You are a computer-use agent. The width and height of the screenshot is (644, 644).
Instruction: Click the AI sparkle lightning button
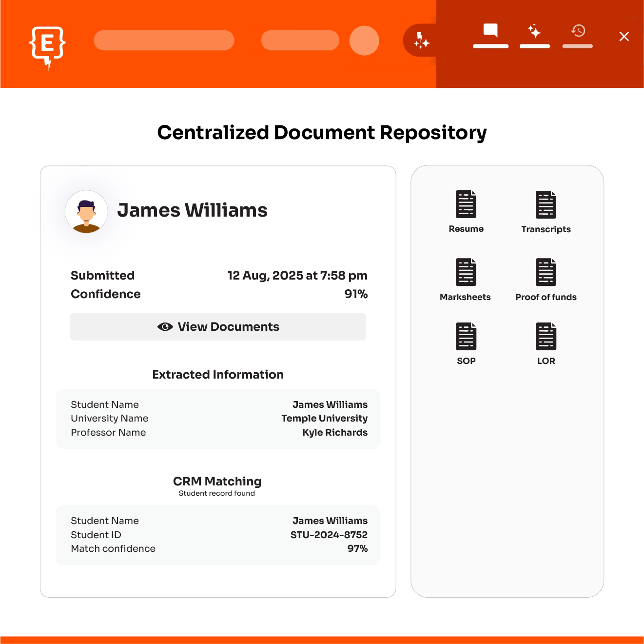point(421,40)
